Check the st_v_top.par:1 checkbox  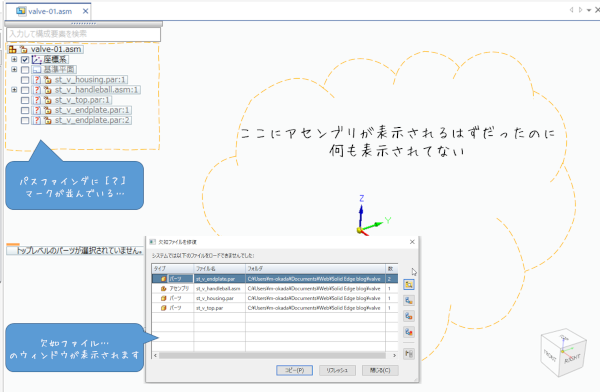(x=25, y=100)
